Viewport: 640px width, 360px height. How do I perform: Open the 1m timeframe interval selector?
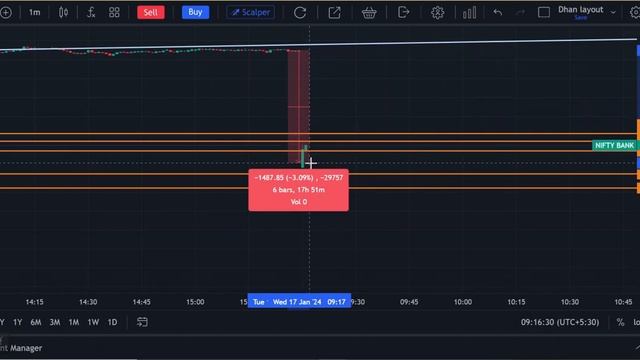click(35, 12)
